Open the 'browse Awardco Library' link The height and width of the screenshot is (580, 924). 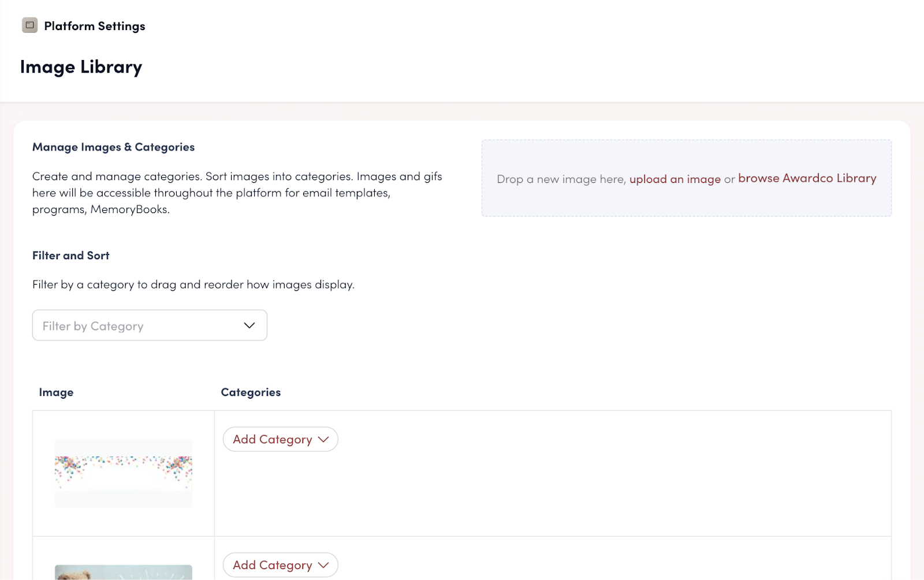coord(807,178)
